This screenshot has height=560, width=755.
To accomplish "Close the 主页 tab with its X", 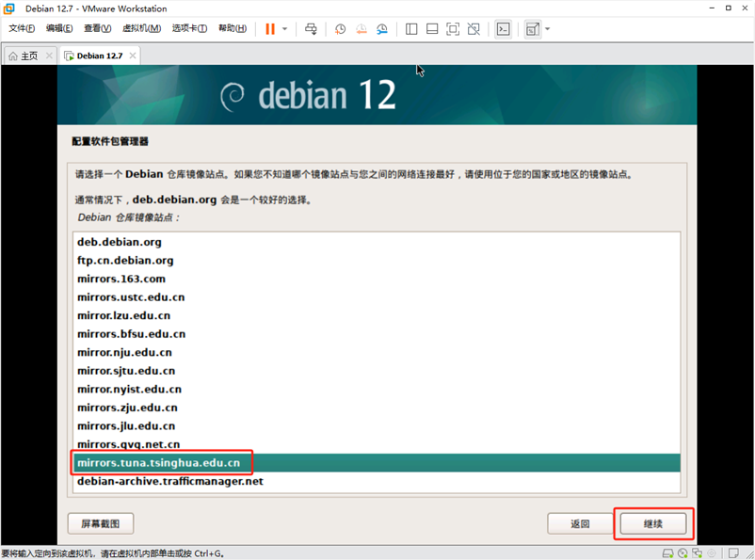I will pyautogui.click(x=49, y=56).
